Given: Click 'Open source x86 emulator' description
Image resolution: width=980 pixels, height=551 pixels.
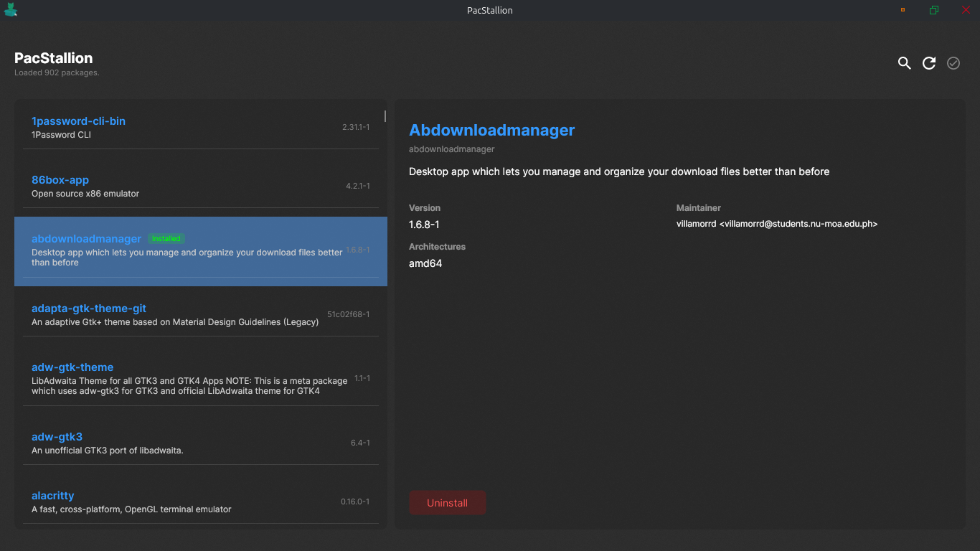Looking at the screenshot, I should (x=85, y=194).
